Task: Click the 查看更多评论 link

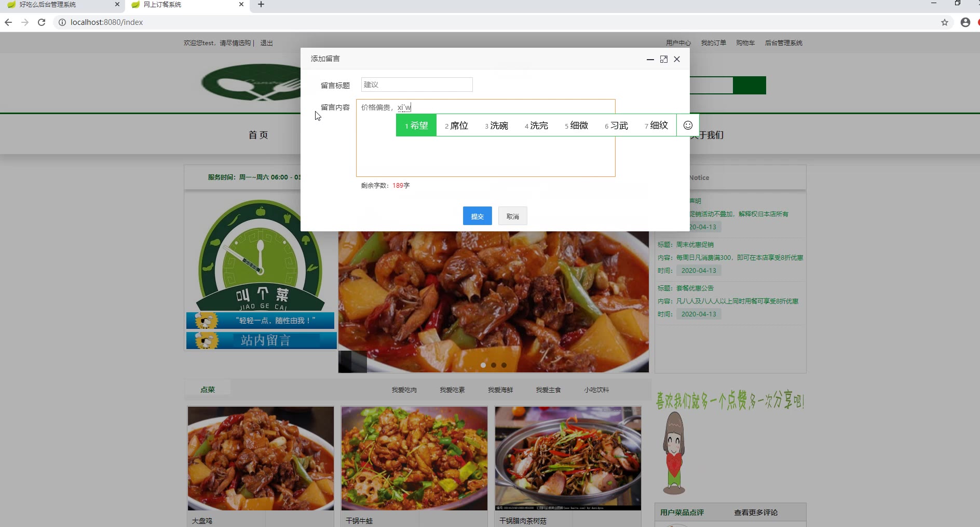Action: [756, 512]
